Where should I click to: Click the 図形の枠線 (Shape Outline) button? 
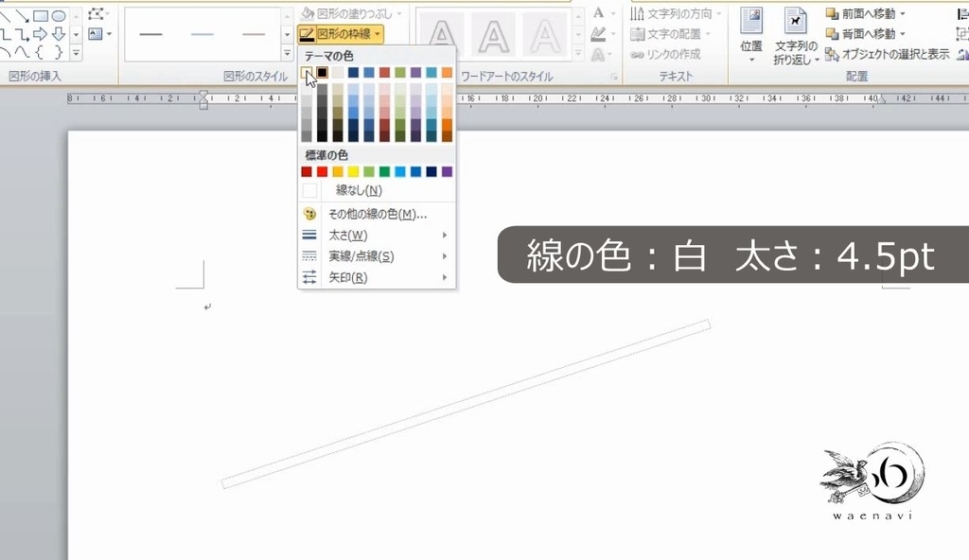click(x=343, y=33)
